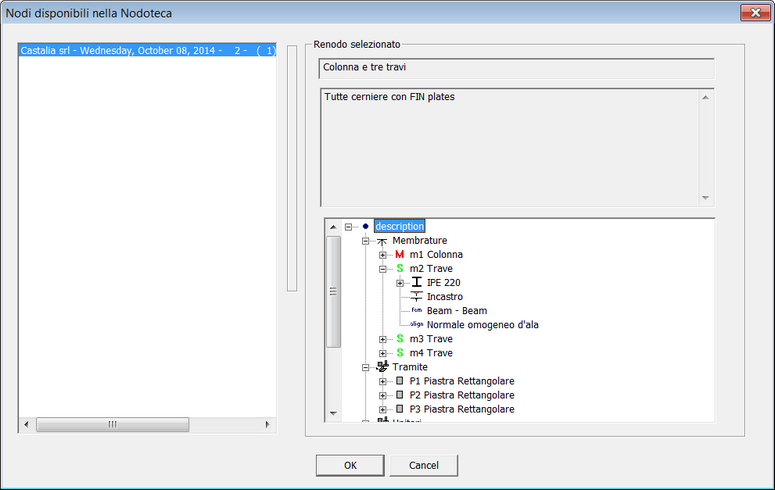Click the tree view vertical scrollbar thumb
775x490 pixels.
333,292
